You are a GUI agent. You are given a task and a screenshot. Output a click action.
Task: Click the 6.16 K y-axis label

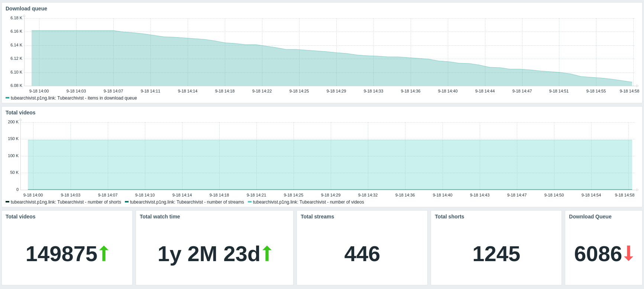coord(16,31)
